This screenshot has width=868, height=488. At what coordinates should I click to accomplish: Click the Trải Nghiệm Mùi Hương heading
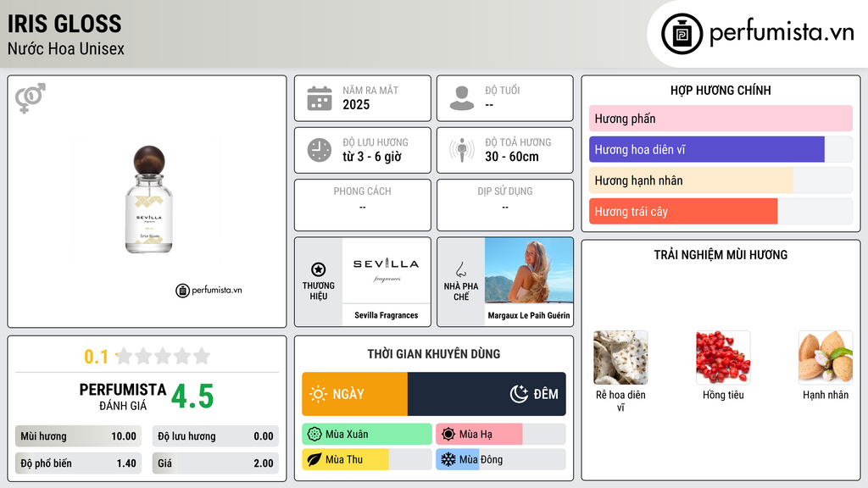(721, 254)
